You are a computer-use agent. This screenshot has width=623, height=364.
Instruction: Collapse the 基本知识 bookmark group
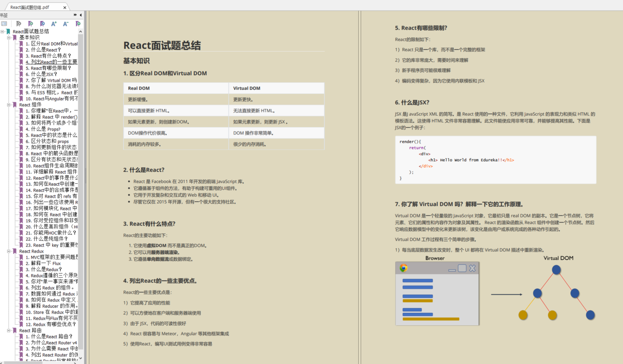[9, 37]
